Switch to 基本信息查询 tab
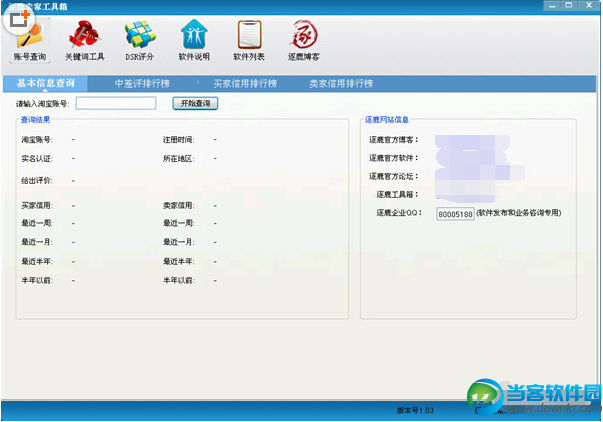 point(45,83)
